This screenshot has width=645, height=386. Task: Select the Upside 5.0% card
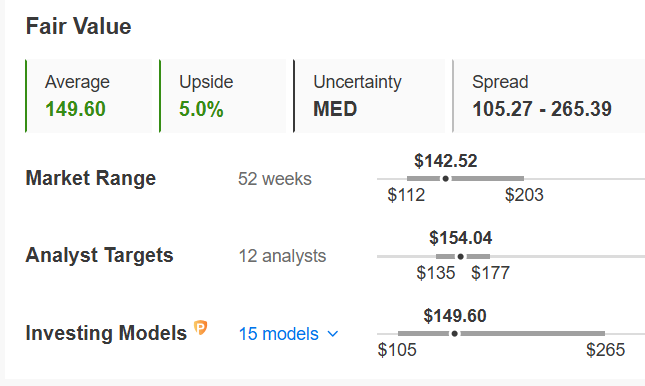click(223, 96)
